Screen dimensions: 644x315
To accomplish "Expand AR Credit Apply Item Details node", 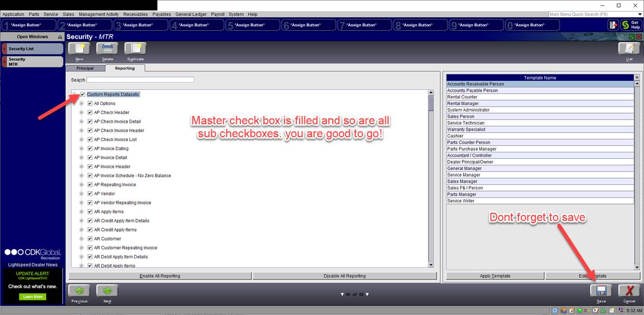I will [81, 221].
